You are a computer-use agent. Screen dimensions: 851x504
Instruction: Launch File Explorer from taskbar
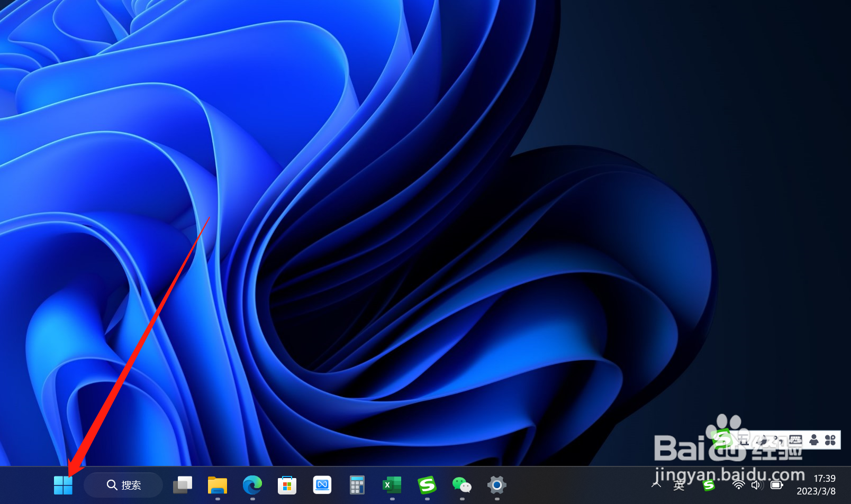point(218,485)
